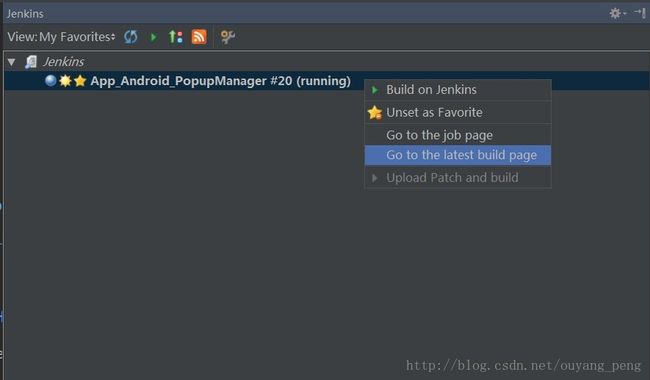This screenshot has width=650, height=380.
Task: Select Go to the latest build page
Action: 458,155
